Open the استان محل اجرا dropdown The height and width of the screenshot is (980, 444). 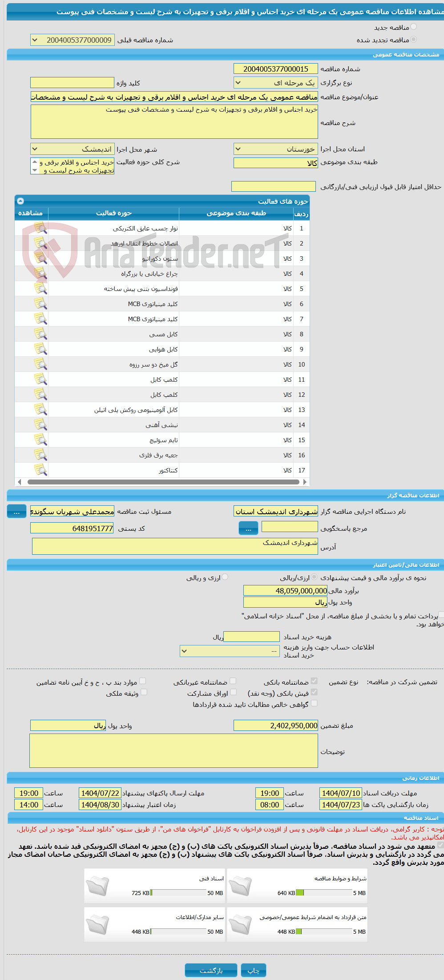coord(276,149)
